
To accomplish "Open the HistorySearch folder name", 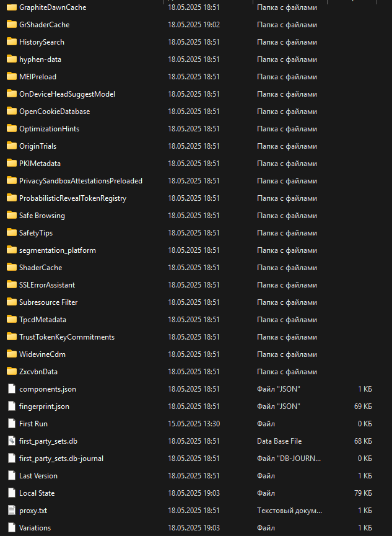I will pos(41,42).
